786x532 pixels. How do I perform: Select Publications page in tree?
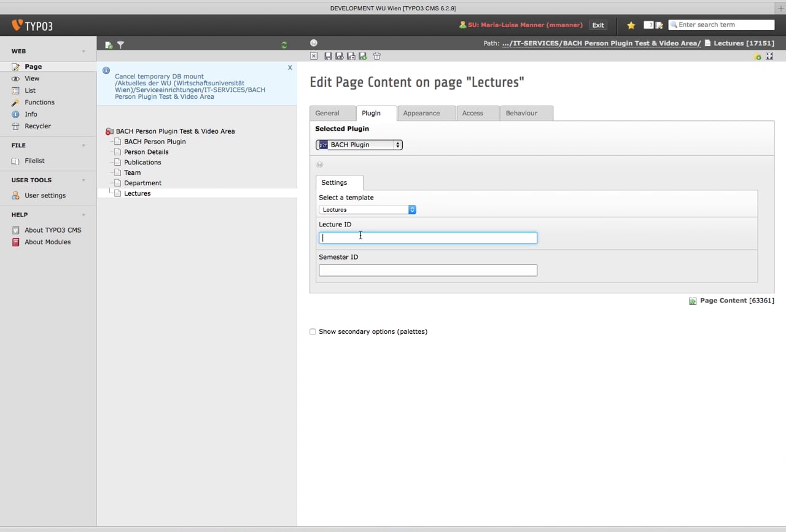(x=142, y=162)
